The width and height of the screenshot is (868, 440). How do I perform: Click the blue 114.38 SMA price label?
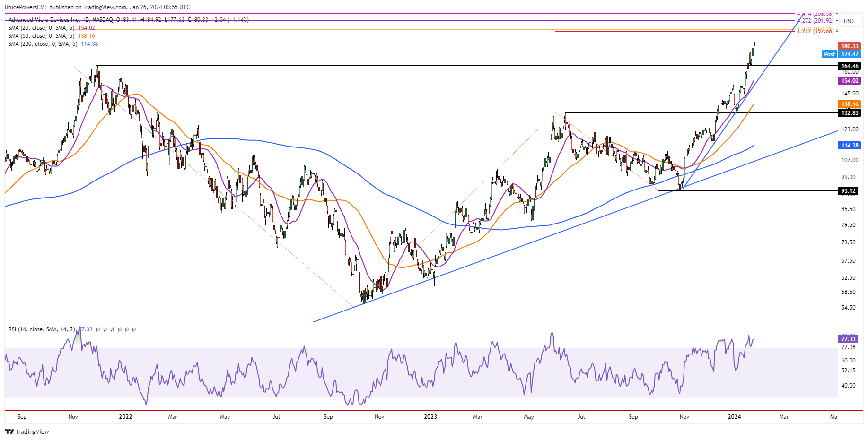[850, 146]
